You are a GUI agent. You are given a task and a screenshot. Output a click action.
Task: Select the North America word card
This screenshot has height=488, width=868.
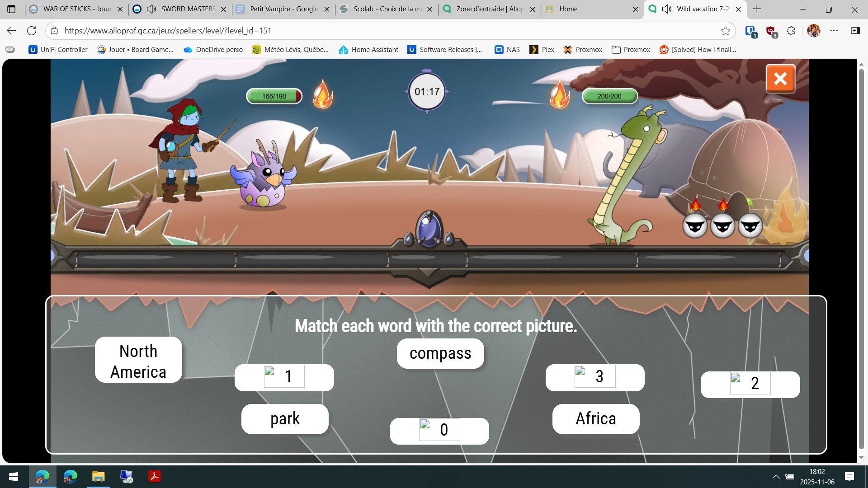pos(138,360)
